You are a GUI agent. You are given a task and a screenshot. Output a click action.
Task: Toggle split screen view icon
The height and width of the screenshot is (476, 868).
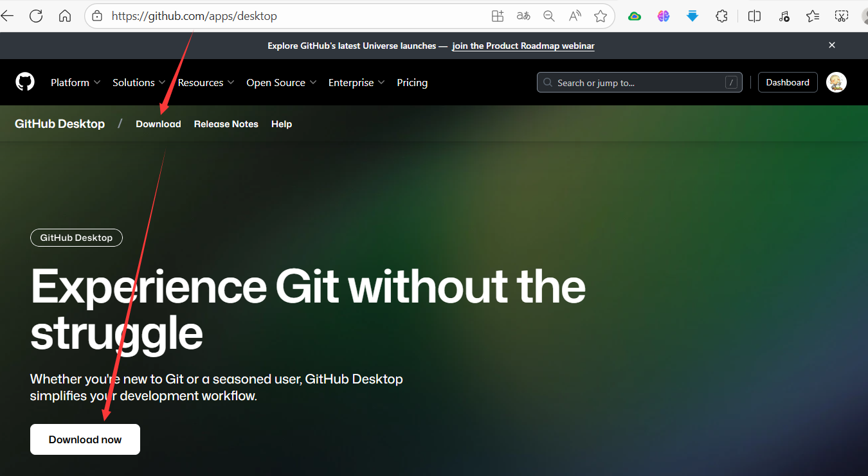[x=755, y=16]
